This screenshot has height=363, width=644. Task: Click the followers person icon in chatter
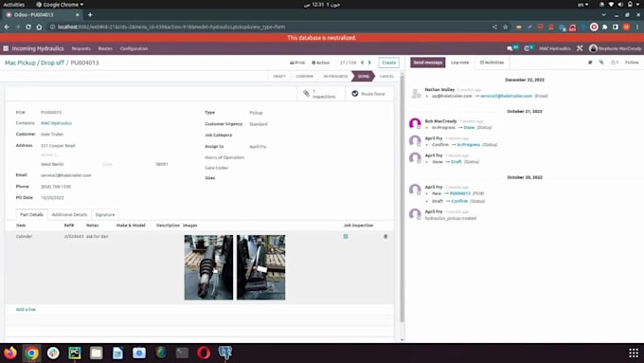[x=615, y=63]
